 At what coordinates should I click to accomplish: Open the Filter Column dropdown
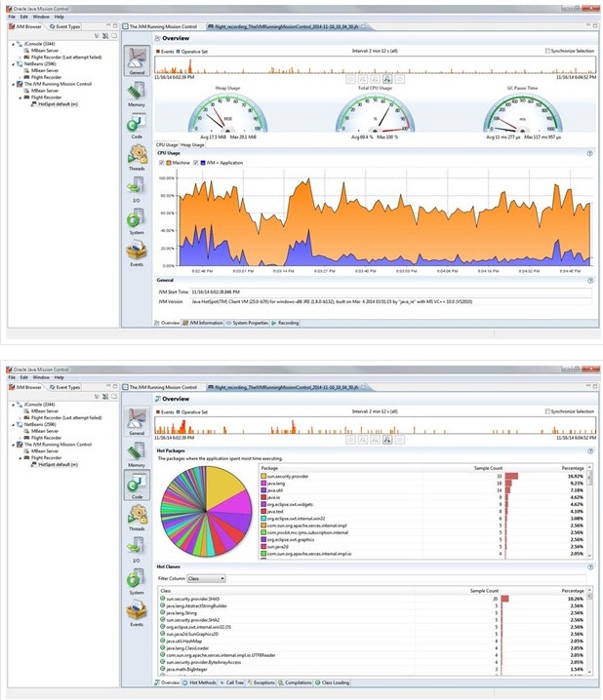[x=206, y=579]
